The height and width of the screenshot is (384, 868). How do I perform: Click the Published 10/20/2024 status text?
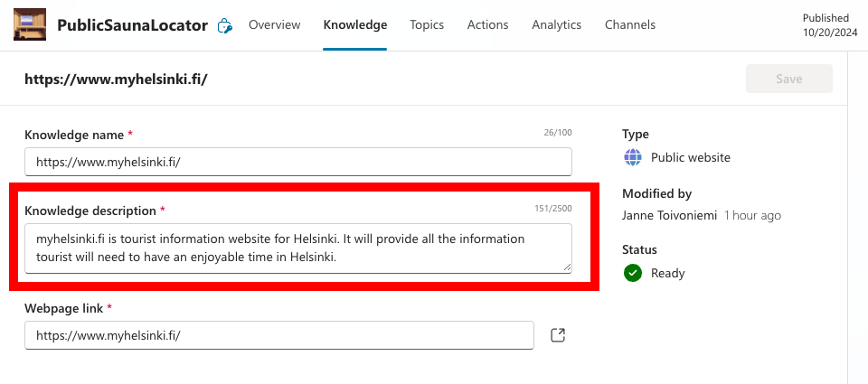(x=826, y=24)
